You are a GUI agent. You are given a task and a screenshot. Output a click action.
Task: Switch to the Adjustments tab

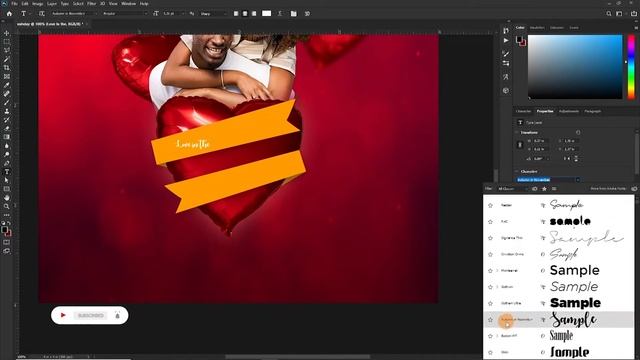coord(569,111)
